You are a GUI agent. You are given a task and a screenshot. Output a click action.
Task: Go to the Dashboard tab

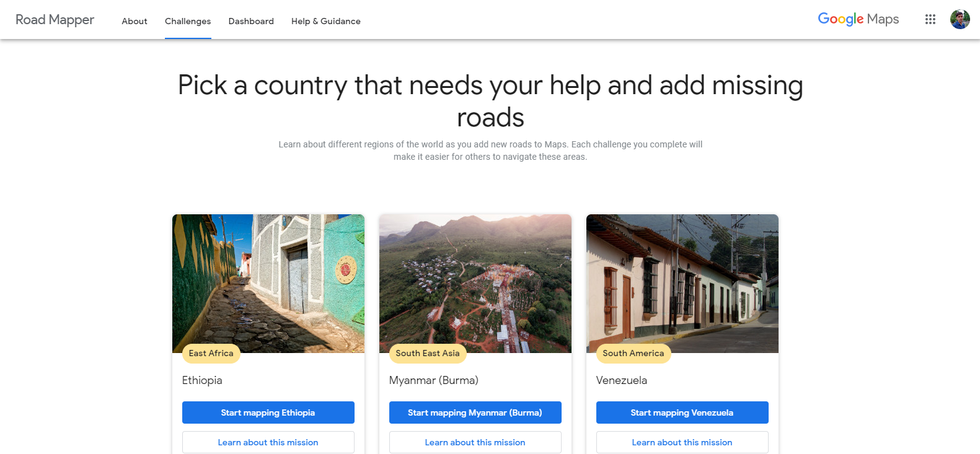(x=251, y=21)
